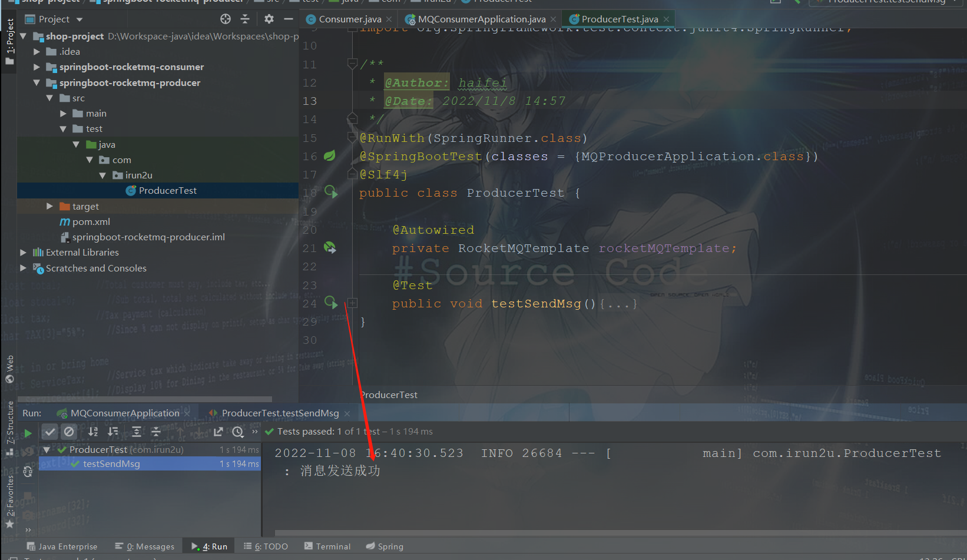Collapse the test folder arrow

pyautogui.click(x=63, y=129)
